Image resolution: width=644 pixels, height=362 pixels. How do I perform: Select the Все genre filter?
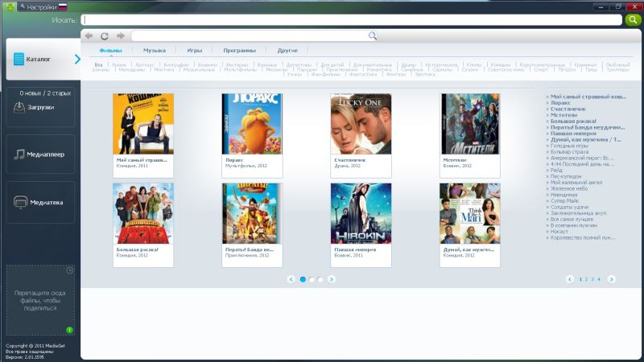click(98, 65)
